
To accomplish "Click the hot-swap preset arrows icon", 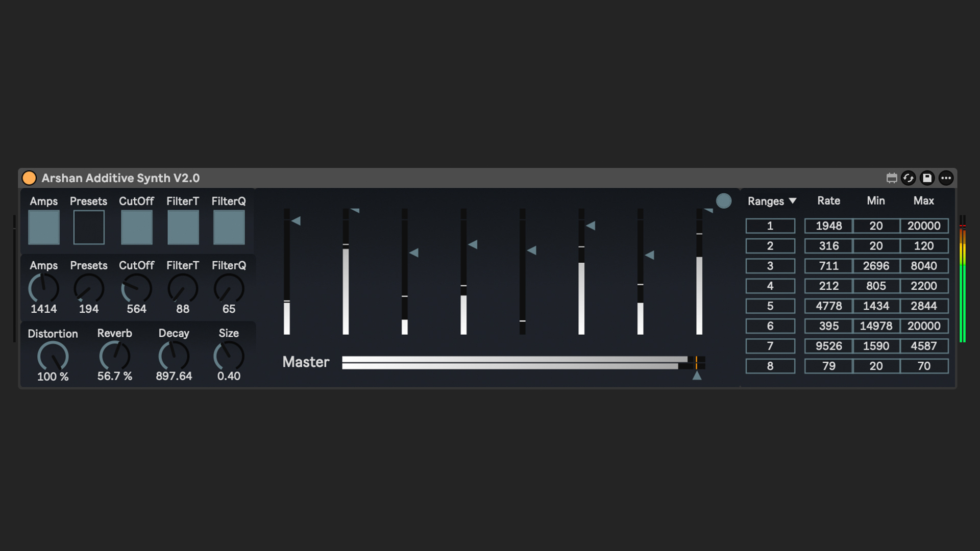I will 909,178.
